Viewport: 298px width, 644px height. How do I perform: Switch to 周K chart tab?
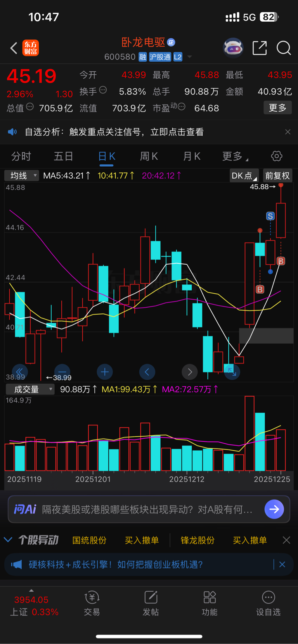149,156
